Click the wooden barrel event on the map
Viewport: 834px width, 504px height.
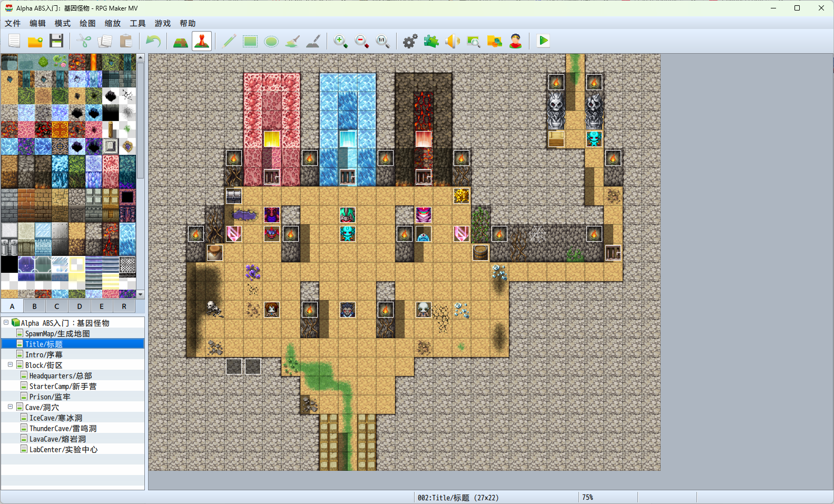(x=480, y=253)
